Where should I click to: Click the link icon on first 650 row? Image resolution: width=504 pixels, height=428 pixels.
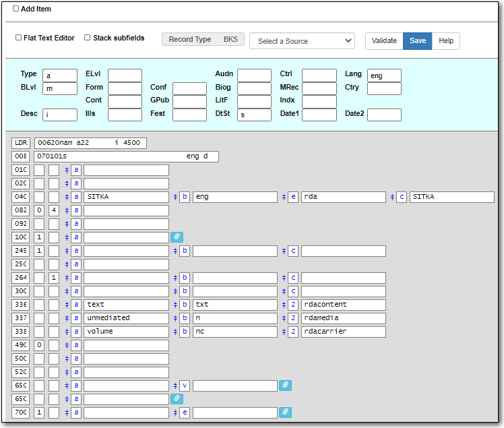[285, 386]
